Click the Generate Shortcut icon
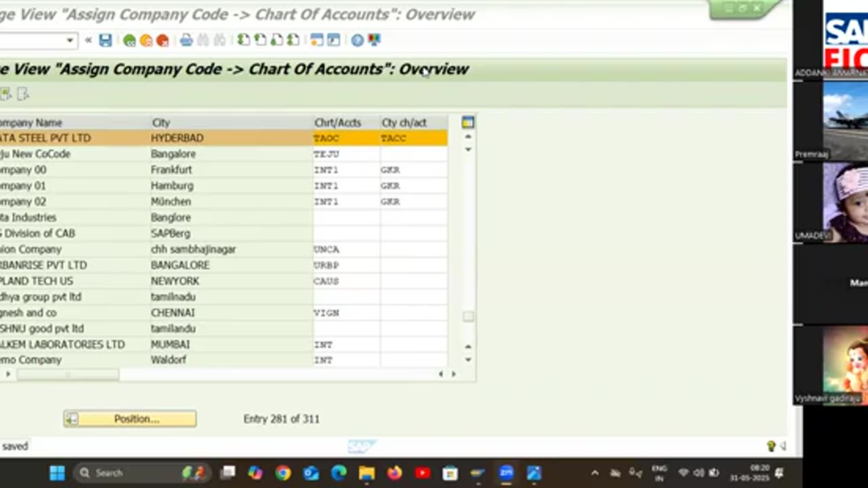868x488 pixels. [333, 41]
